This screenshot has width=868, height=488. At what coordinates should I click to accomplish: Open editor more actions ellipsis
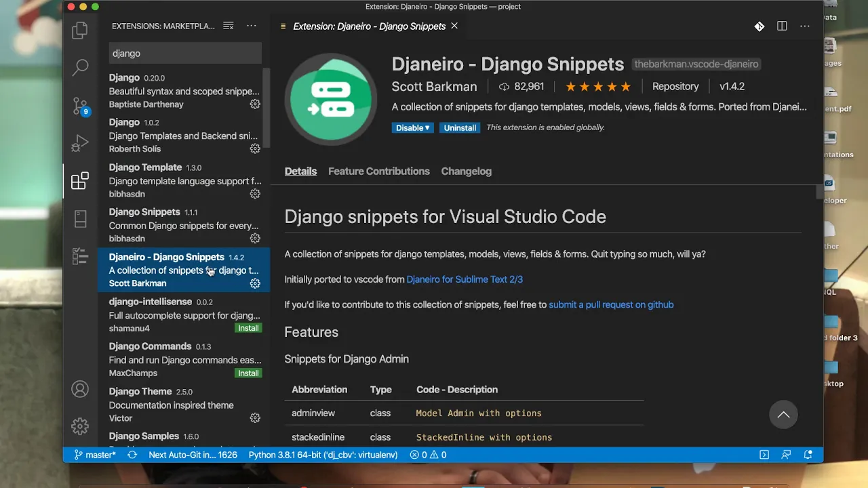tap(805, 26)
